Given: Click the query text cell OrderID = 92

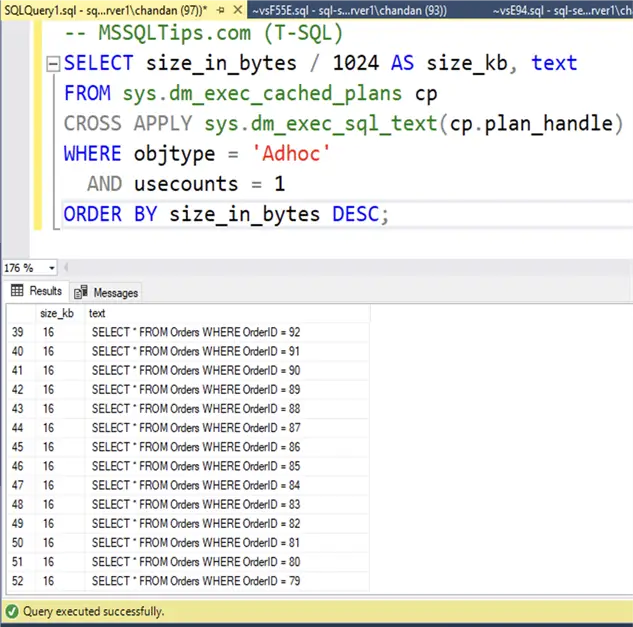Looking at the screenshot, I should 227,332.
